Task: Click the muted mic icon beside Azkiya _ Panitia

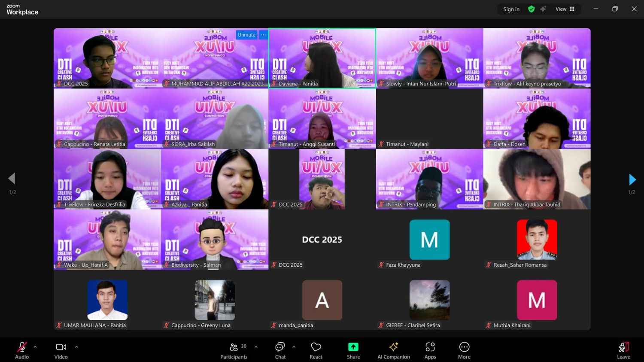Action: pyautogui.click(x=167, y=205)
